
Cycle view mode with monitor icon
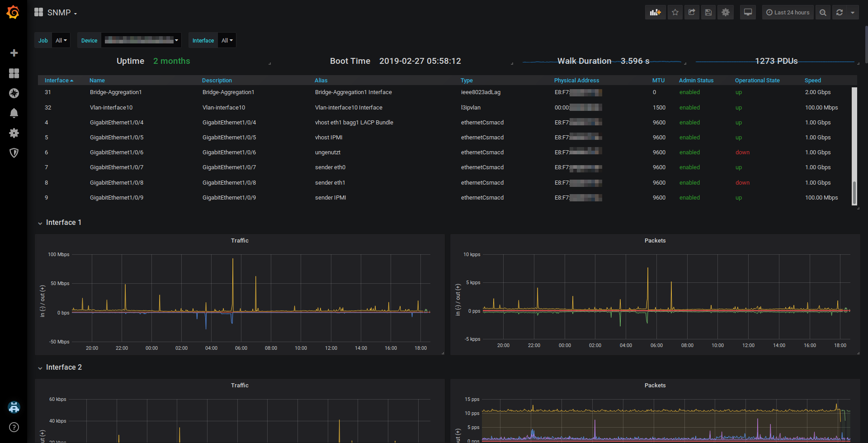[748, 13]
